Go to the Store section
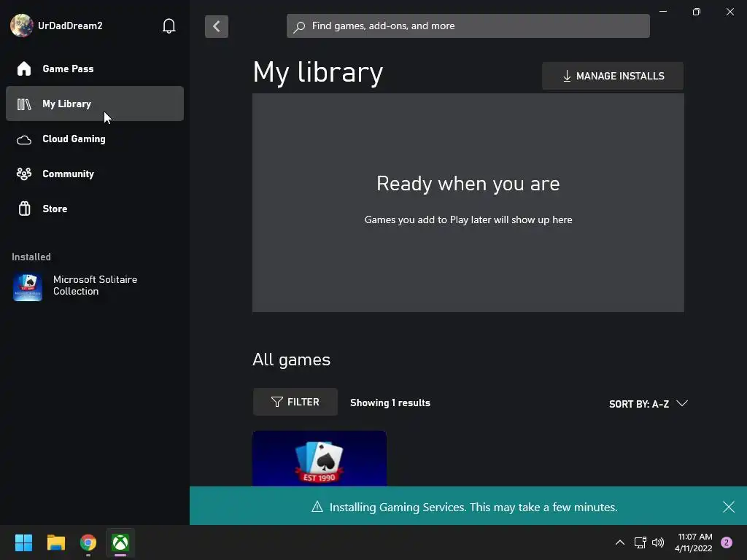Viewport: 747px width, 560px height. [x=95, y=209]
